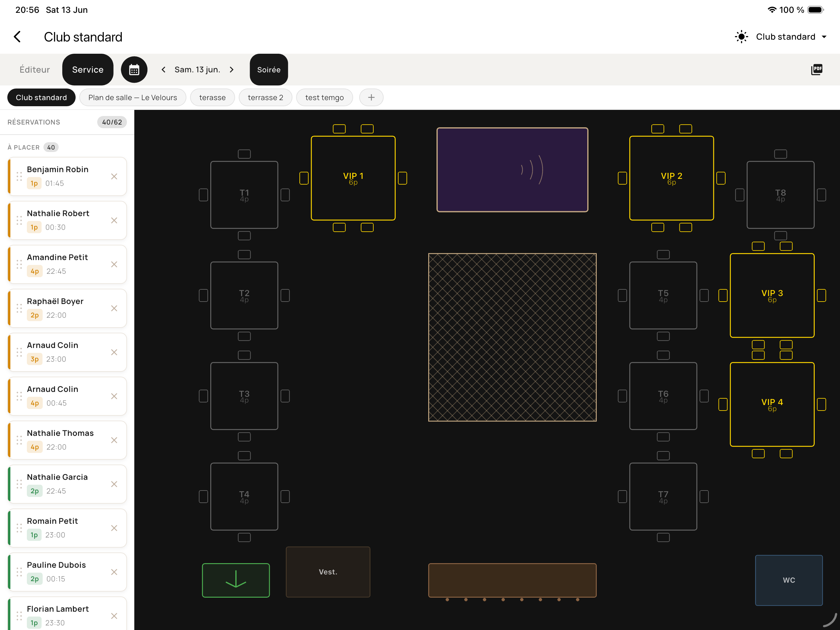840x630 pixels.
Task: Select table T5
Action: (663, 295)
